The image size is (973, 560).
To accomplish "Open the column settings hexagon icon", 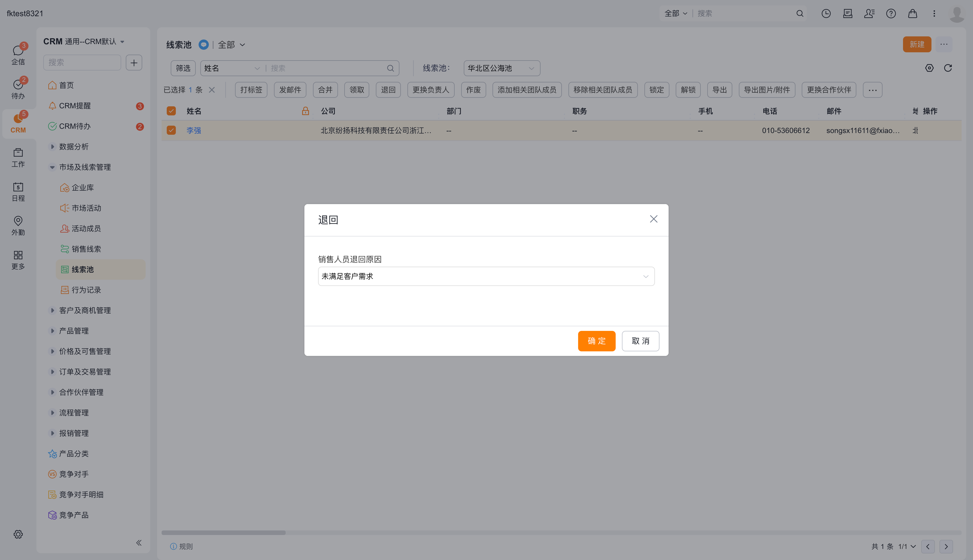I will 929,68.
